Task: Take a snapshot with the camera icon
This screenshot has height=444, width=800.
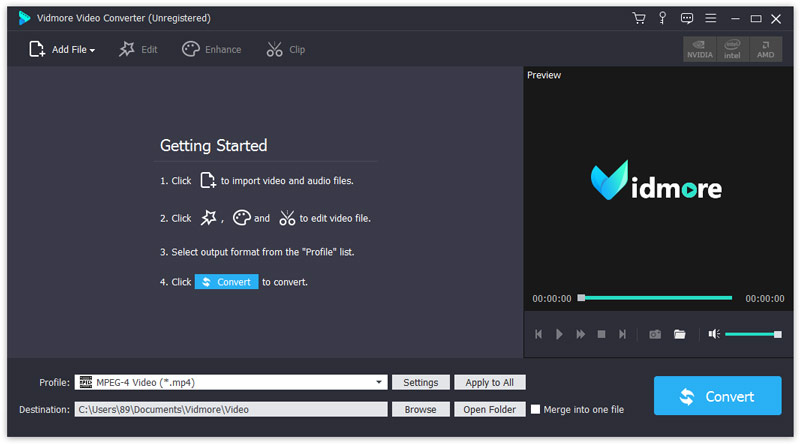Action: (654, 334)
